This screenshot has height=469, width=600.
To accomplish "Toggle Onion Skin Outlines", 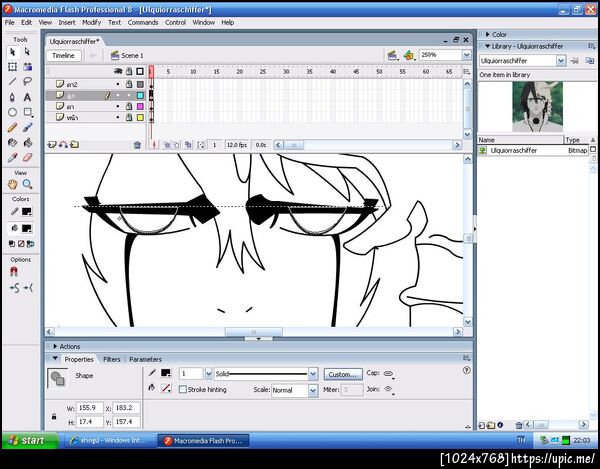I will click(177, 145).
